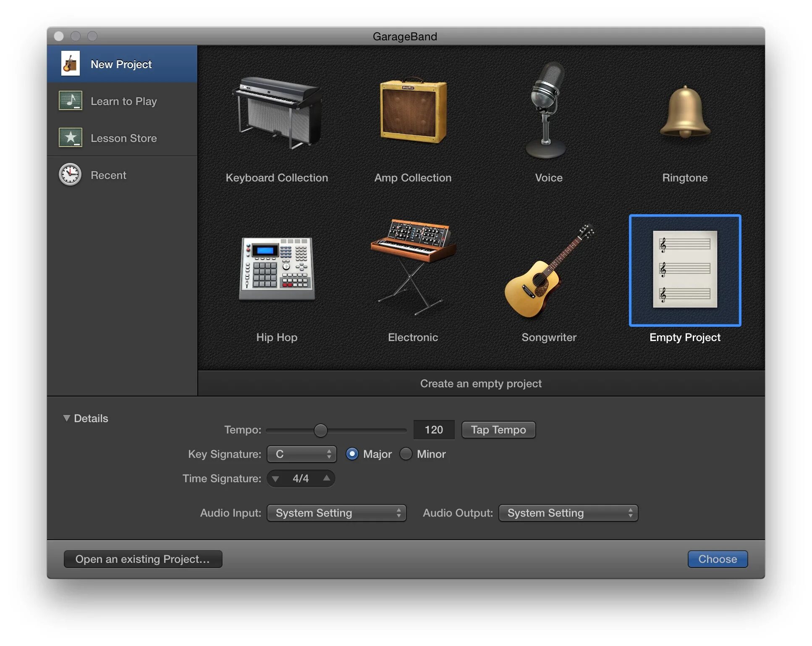812x646 pixels.
Task: Select the Ringtone bell icon
Action: (x=685, y=113)
